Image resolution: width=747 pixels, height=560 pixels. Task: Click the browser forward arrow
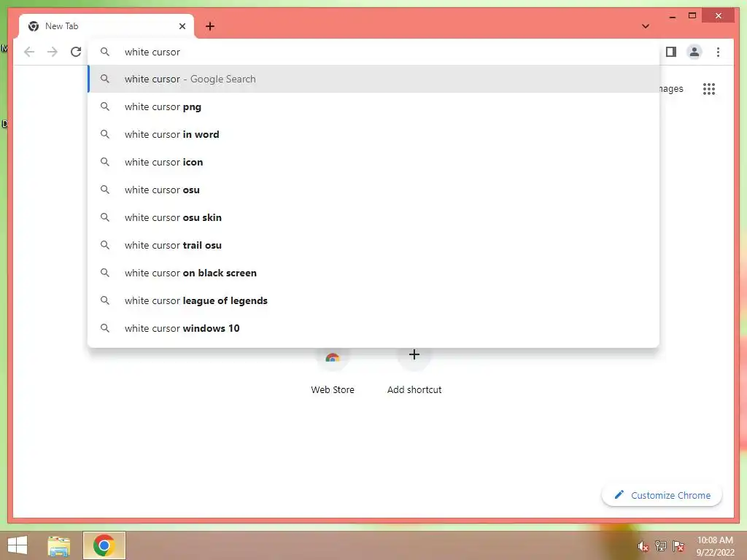[x=53, y=52]
